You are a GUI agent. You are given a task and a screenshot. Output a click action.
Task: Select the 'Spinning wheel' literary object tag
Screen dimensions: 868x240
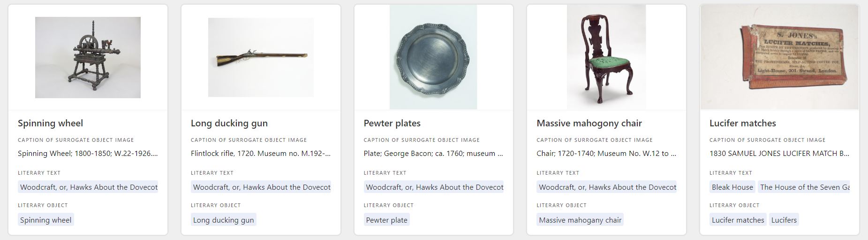pyautogui.click(x=45, y=220)
